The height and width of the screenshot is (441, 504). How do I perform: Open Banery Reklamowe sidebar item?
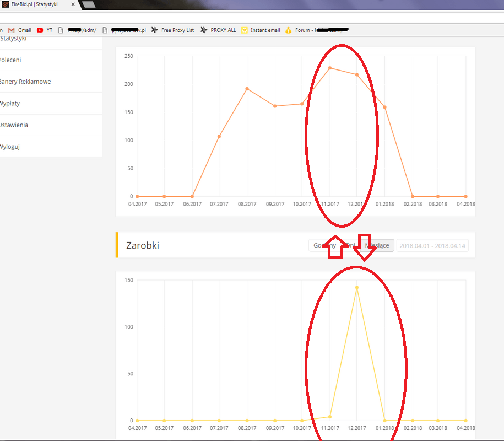pyautogui.click(x=25, y=82)
